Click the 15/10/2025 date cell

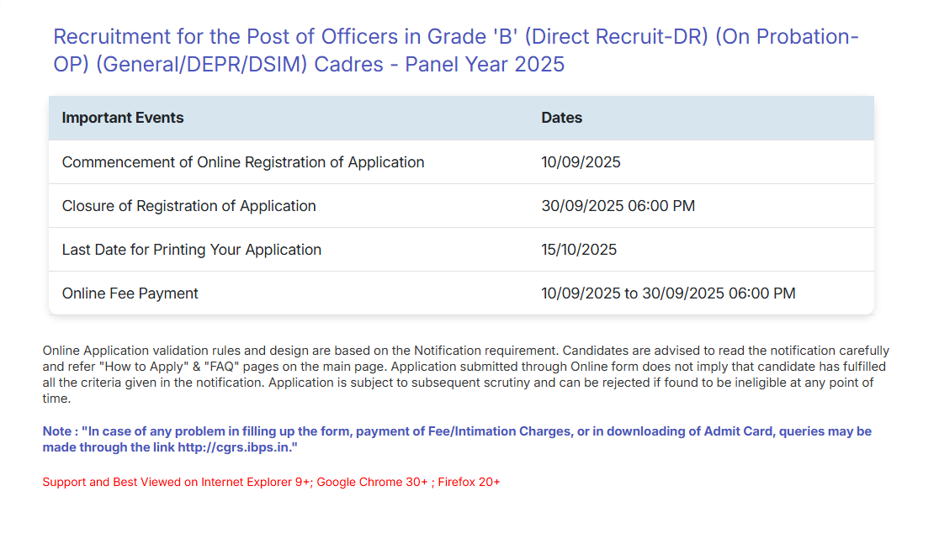pos(579,250)
